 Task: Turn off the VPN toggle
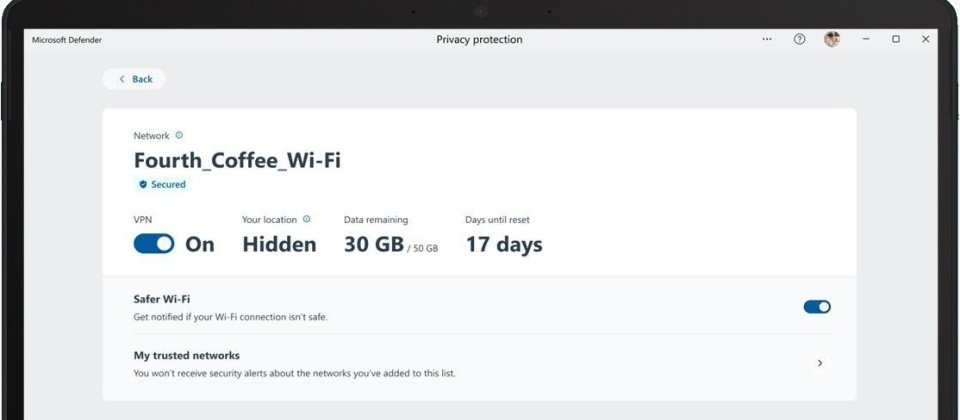coord(154,244)
